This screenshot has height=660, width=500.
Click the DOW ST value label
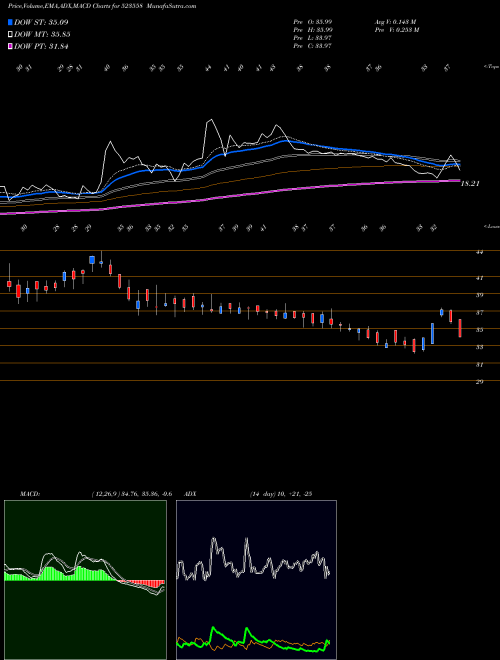pos(41,22)
